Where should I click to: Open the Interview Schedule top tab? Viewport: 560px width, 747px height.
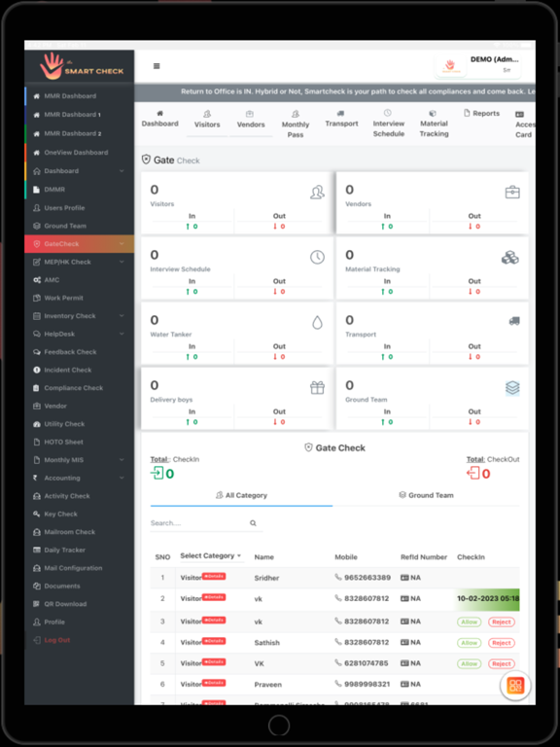[x=389, y=124]
